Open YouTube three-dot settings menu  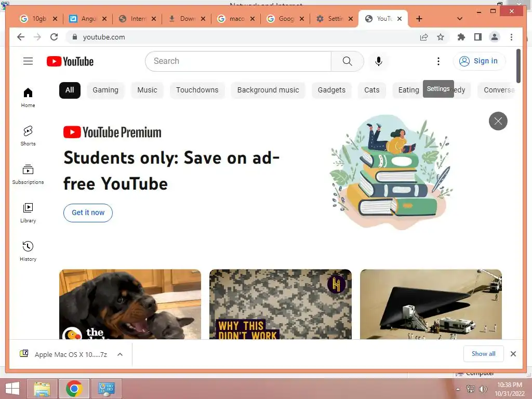[x=438, y=61]
